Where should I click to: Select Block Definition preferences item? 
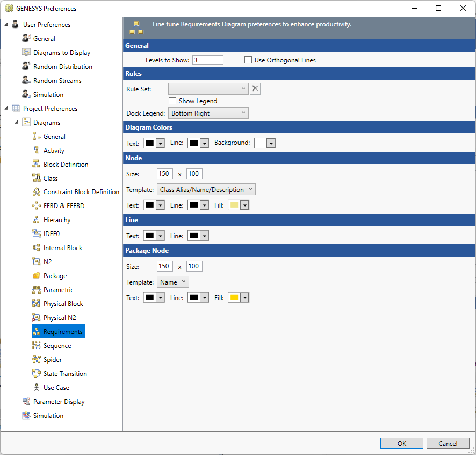point(66,165)
